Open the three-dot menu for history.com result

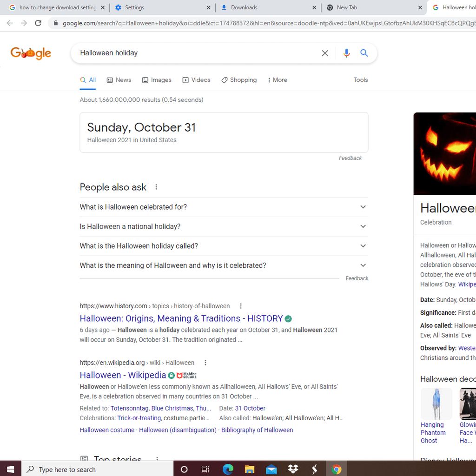click(241, 306)
